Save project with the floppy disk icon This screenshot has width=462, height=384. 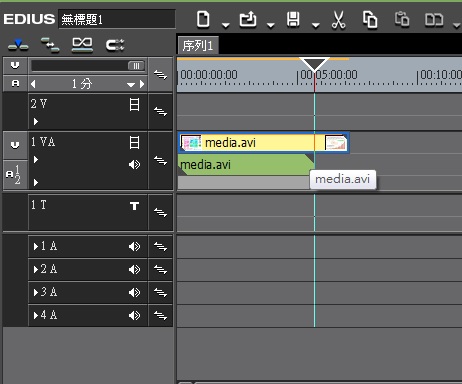[293, 19]
